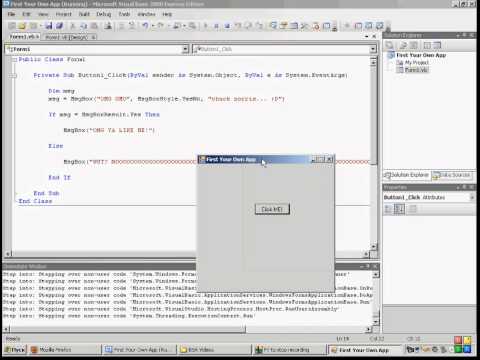Image resolution: width=480 pixels, height=360 pixels.
Task: Open the Properties panel object dropdown
Action: (472, 197)
